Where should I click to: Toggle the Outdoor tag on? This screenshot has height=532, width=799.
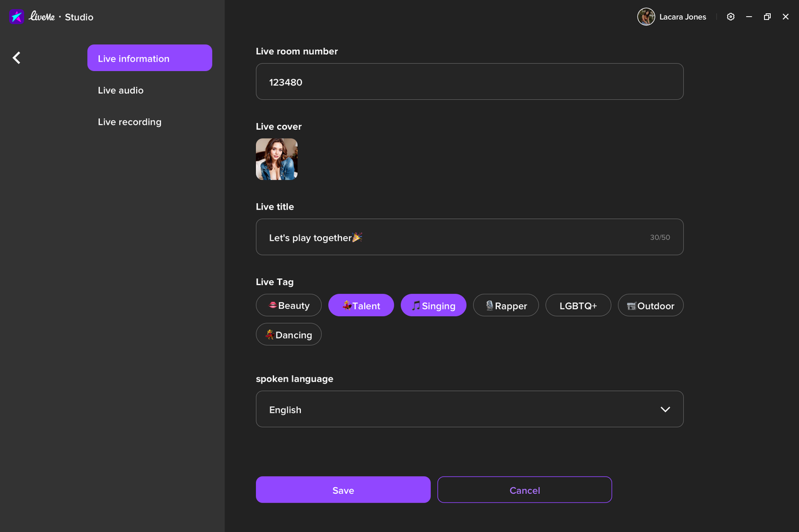[x=650, y=305]
